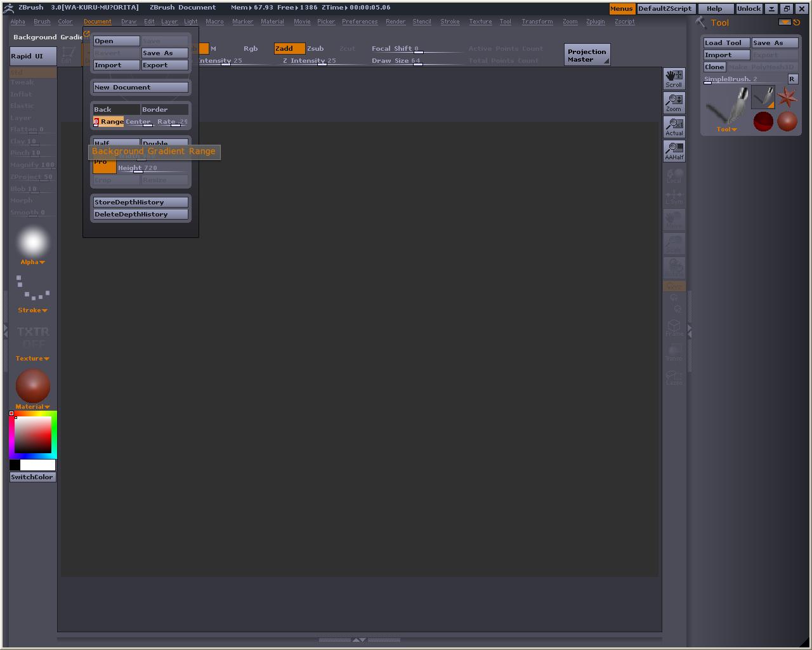The image size is (812, 650).
Task: Click the StoreDepthHistory button
Action: (x=141, y=202)
